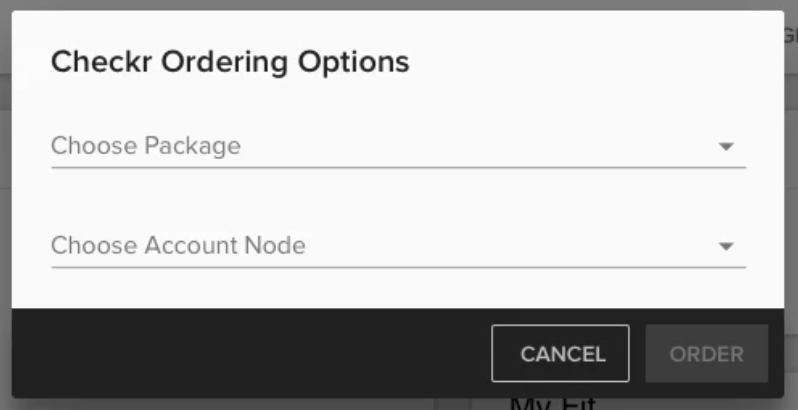798x410 pixels.
Task: Click the "Choose Account Node" placeholder text
Action: (x=178, y=245)
